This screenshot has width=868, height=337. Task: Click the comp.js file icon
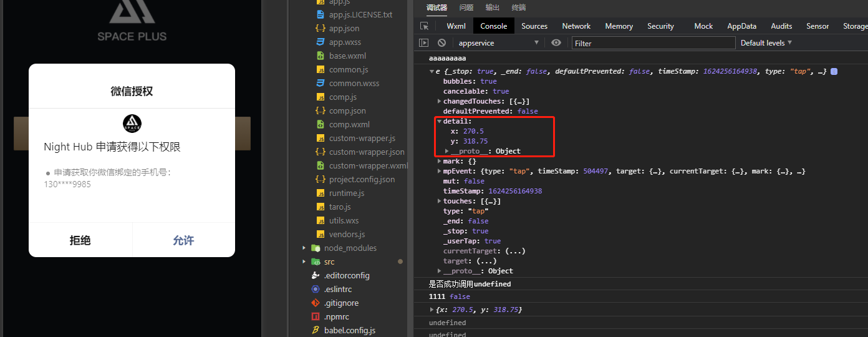[321, 97]
